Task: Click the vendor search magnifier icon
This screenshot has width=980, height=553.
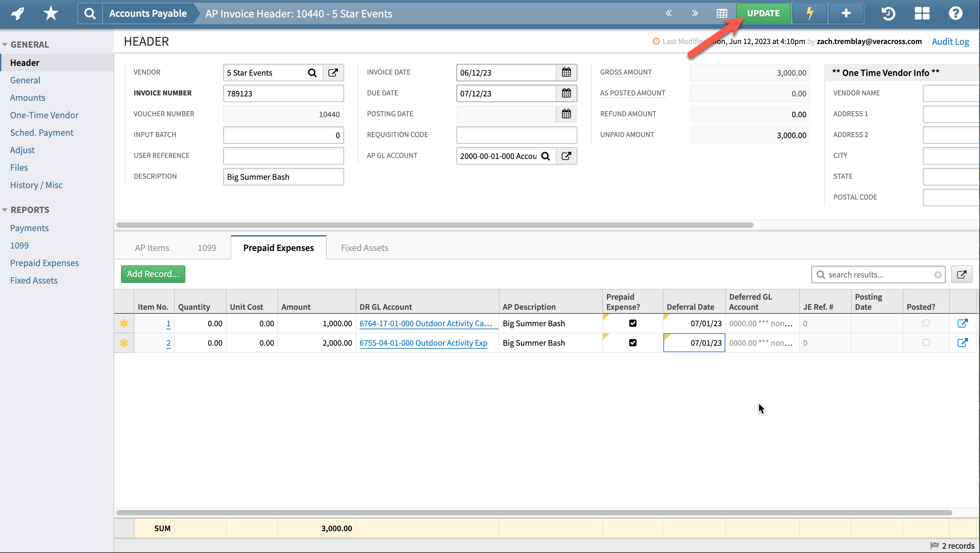Action: (x=312, y=72)
